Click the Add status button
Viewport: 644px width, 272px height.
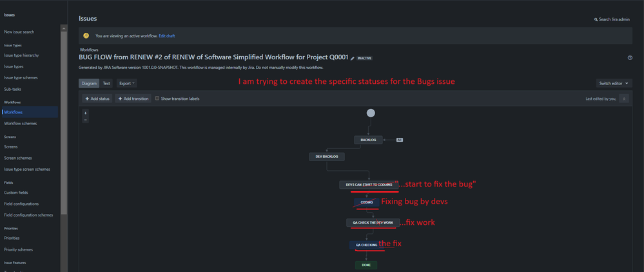97,99
